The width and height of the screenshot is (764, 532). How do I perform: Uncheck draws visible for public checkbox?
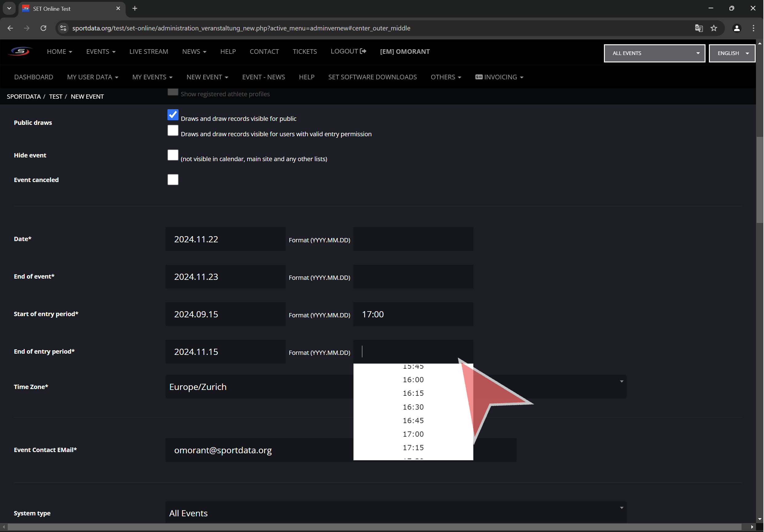click(173, 115)
